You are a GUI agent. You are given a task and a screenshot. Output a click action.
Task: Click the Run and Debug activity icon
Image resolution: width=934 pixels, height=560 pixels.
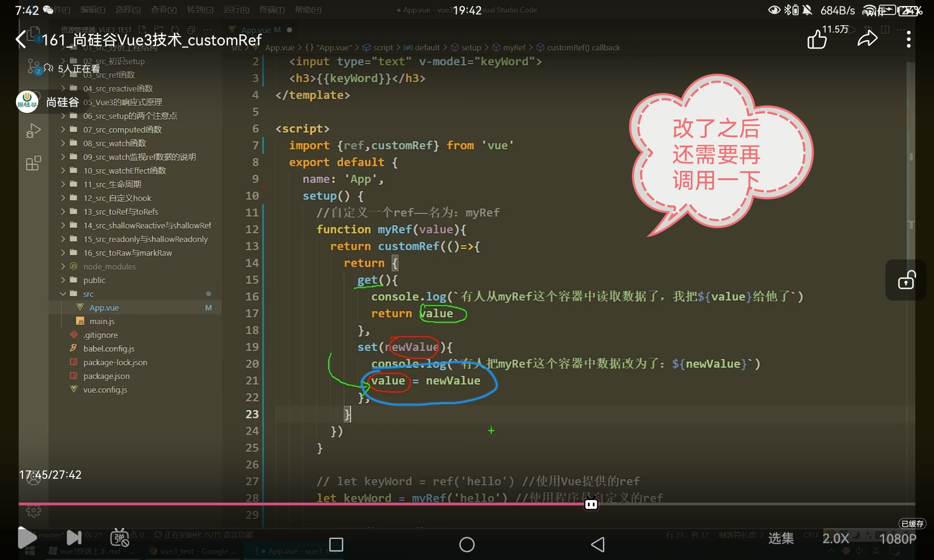point(33,131)
